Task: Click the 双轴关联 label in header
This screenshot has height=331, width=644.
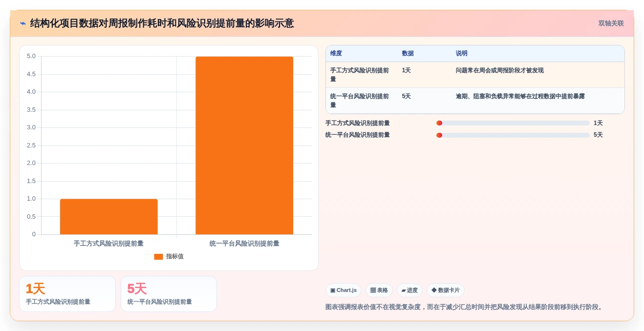Action: [611, 23]
